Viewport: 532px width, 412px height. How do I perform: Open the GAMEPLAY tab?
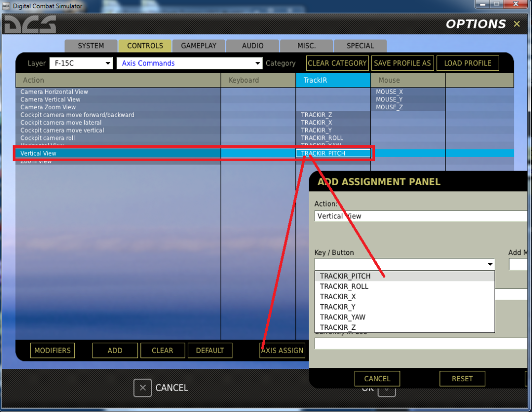coord(199,46)
